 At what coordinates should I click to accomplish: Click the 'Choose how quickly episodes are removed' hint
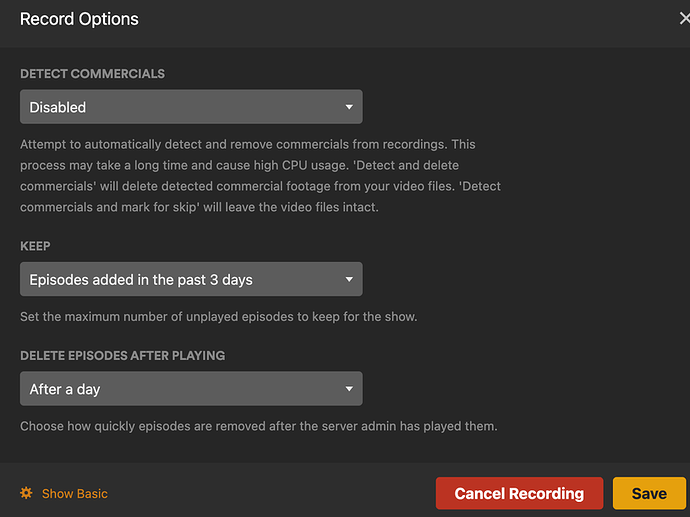tap(258, 426)
